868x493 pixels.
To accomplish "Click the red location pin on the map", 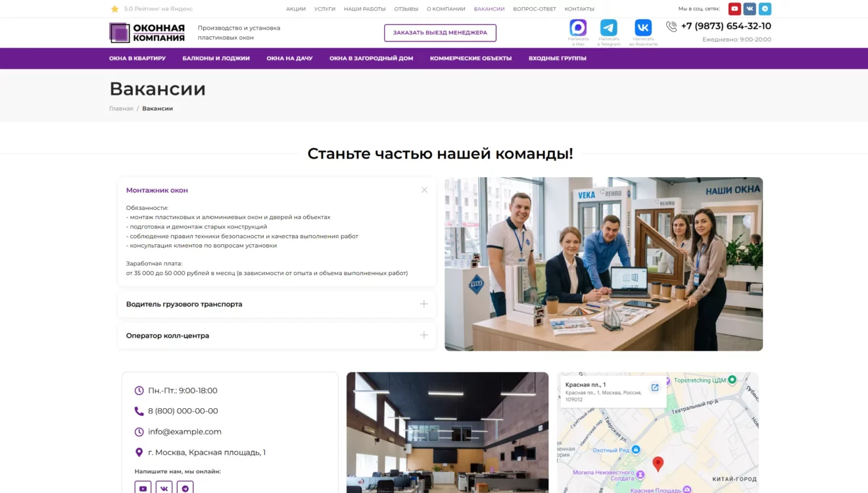I will click(658, 463).
